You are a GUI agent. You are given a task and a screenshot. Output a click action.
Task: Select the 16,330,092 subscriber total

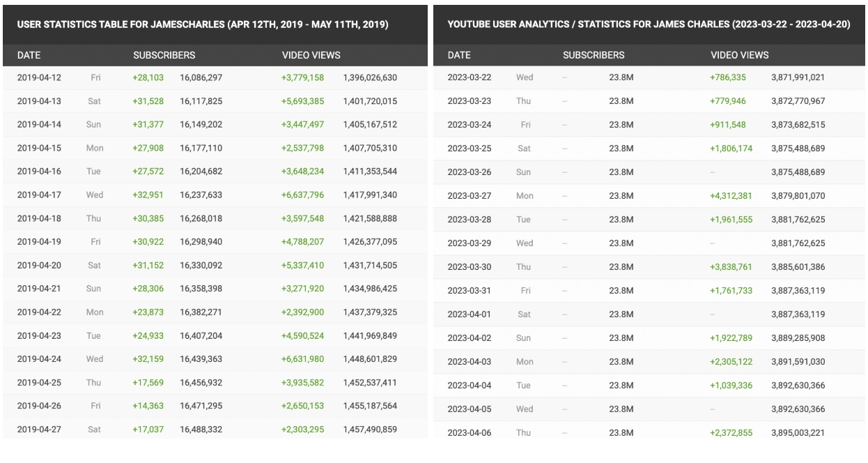[201, 266]
